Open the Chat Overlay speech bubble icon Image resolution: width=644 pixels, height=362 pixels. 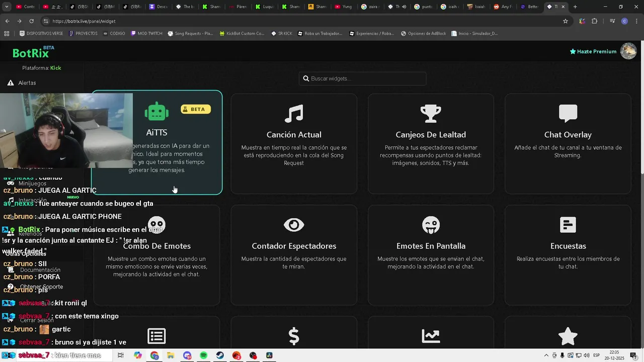(x=568, y=113)
